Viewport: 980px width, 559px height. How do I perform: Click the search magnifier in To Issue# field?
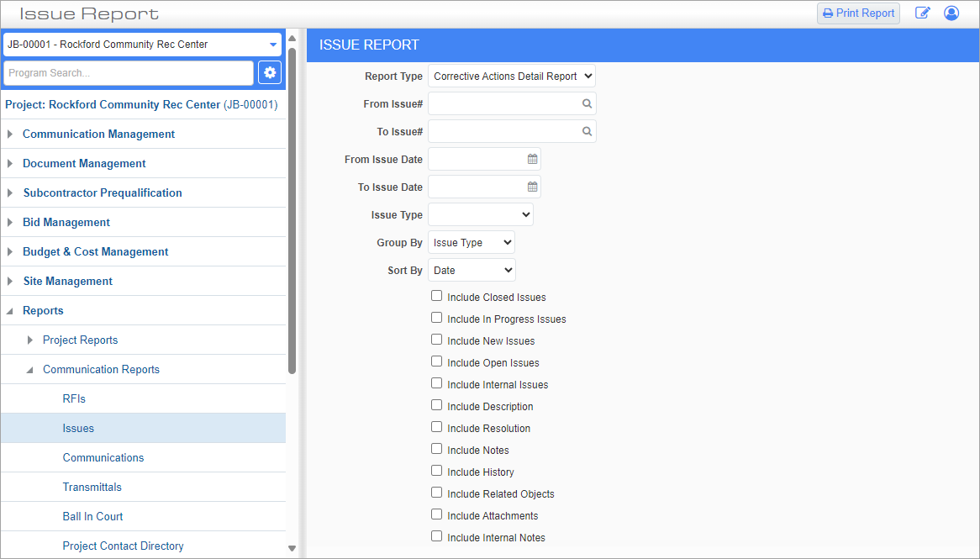pos(587,130)
